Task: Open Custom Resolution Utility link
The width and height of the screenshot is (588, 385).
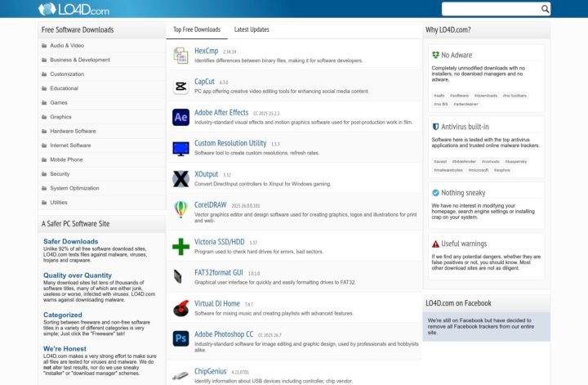Action: click(230, 143)
